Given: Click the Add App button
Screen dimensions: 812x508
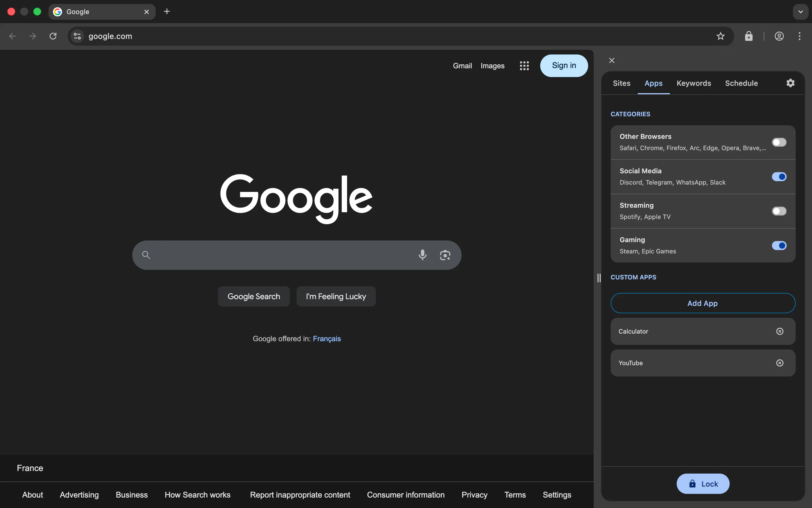Looking at the screenshot, I should 703,303.
